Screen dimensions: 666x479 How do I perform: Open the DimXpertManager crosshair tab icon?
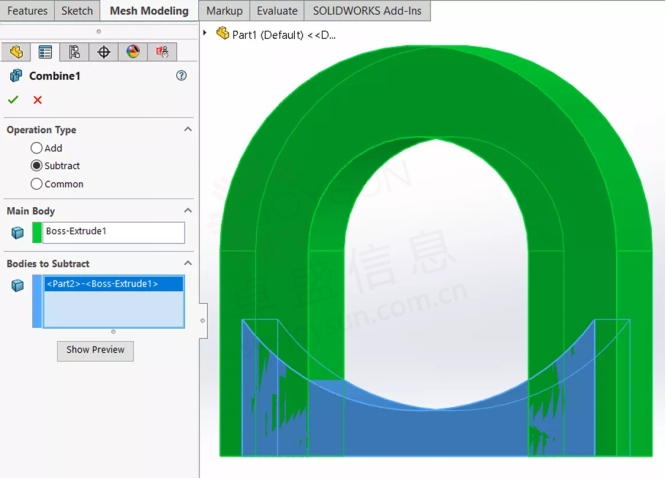(x=104, y=52)
